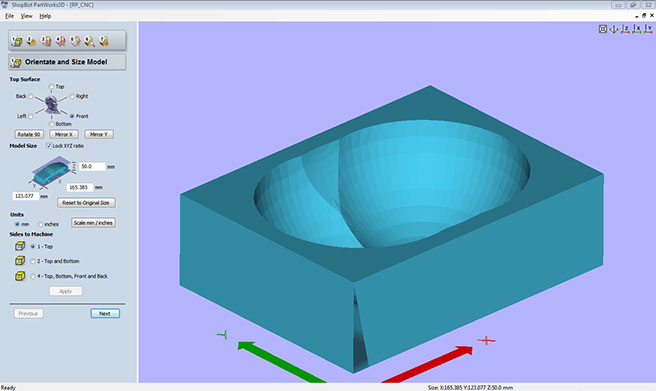Screen dimensions: 656x391
Task: Select Right as the top surface
Action: [x=72, y=96]
